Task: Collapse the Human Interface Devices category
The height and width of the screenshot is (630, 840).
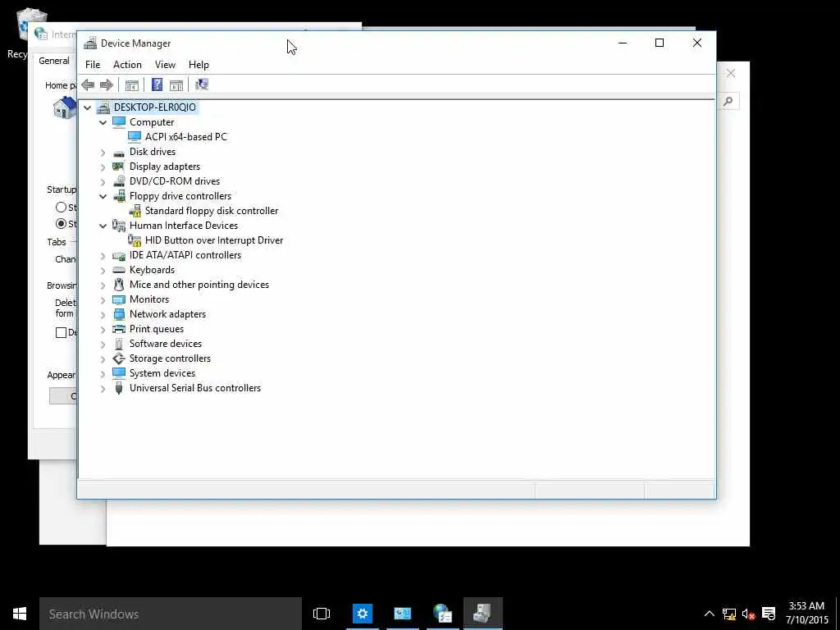Action: (x=103, y=226)
